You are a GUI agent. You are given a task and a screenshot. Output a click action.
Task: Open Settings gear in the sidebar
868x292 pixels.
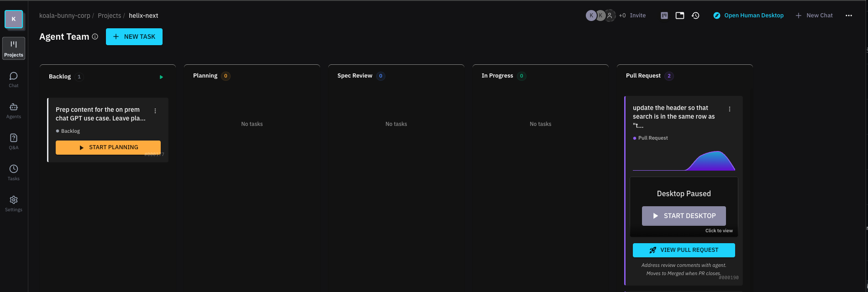coord(14,203)
